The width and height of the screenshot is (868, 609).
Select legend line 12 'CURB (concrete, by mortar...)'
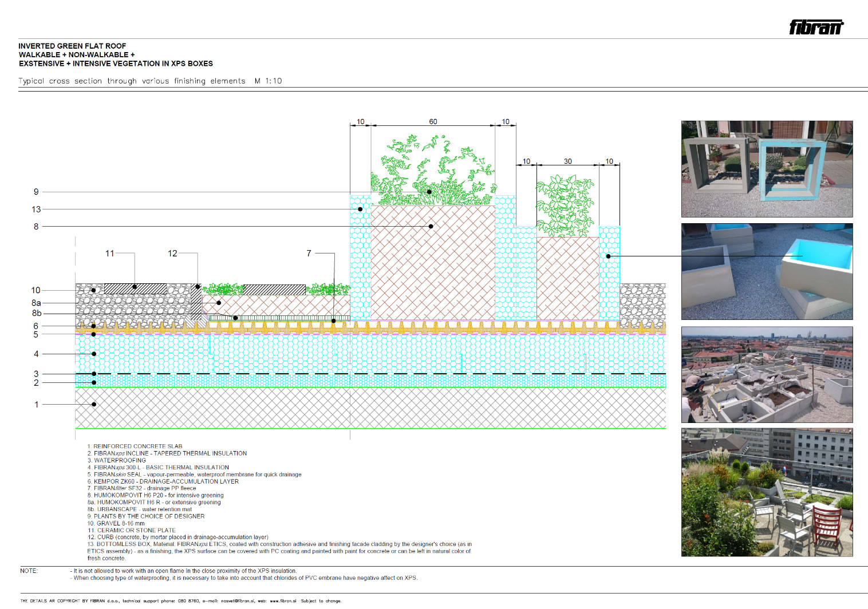177,537
